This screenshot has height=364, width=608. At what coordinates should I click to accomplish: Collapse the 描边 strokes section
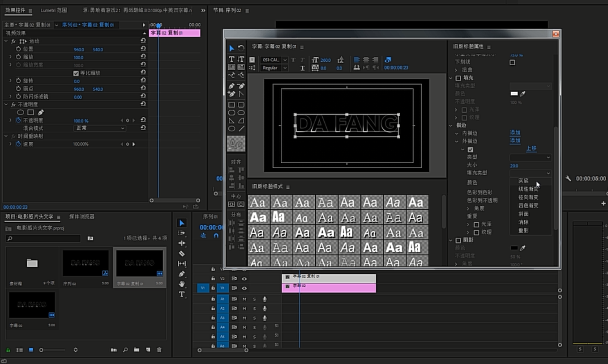451,126
